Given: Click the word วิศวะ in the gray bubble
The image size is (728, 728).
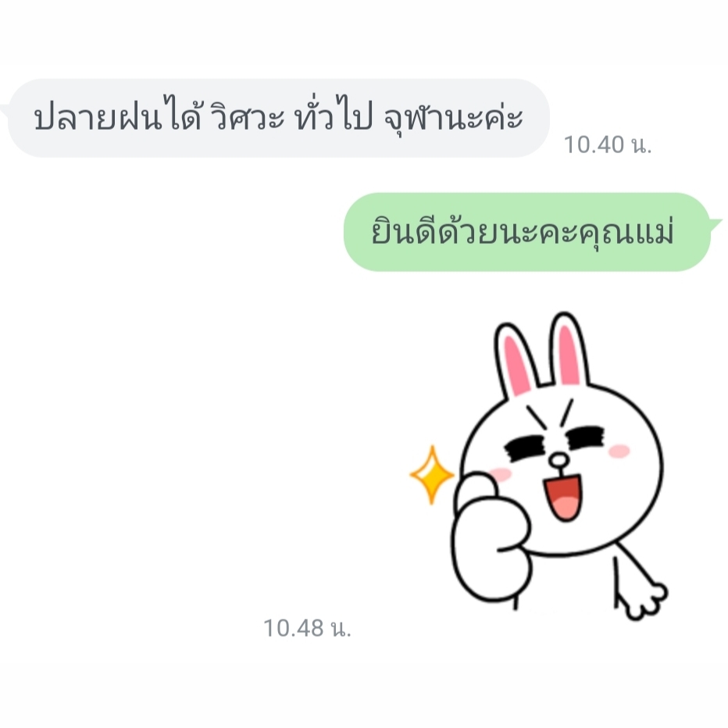Looking at the screenshot, I should (x=247, y=117).
